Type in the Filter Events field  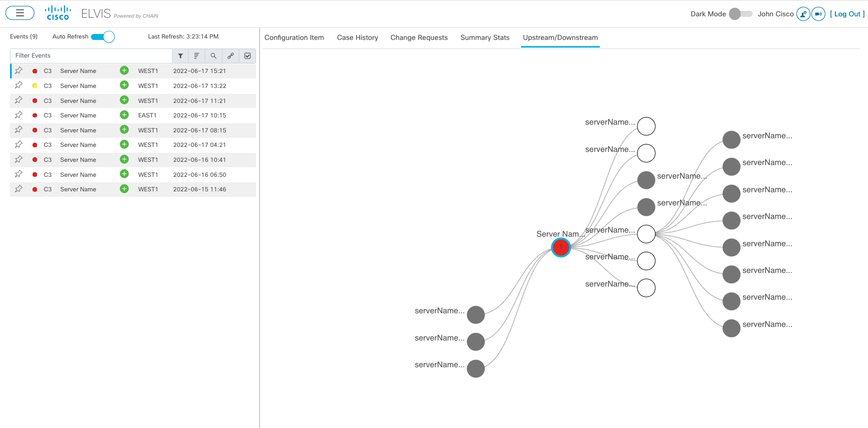[91, 56]
